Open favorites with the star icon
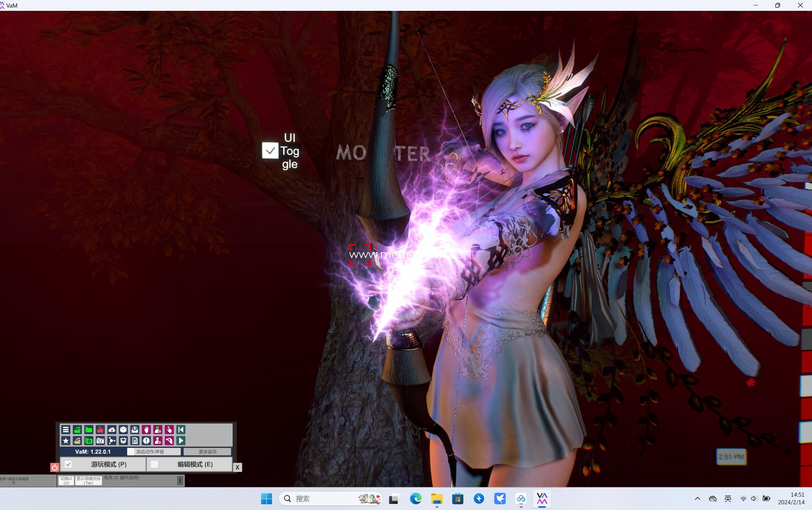 point(66,441)
